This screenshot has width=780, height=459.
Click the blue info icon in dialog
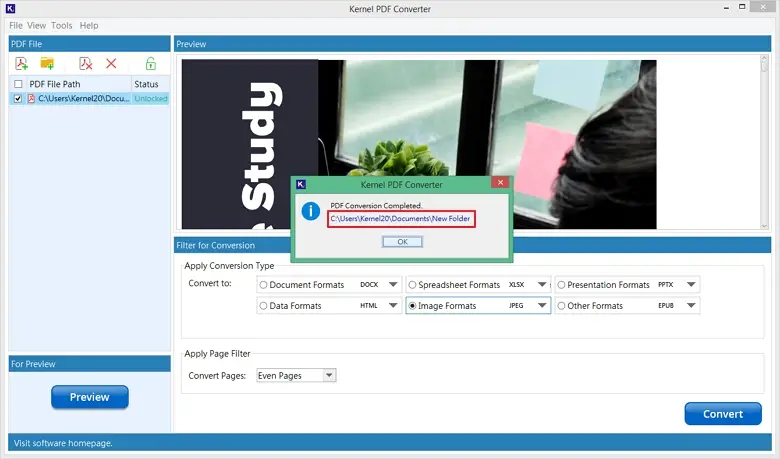pos(311,211)
